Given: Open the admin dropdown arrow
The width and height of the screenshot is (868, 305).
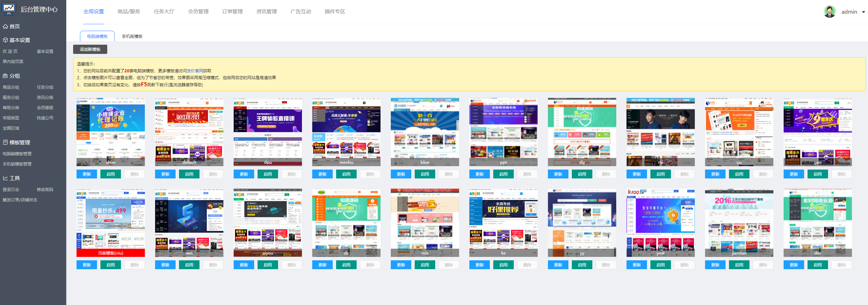Looking at the screenshot, I should coord(864,12).
